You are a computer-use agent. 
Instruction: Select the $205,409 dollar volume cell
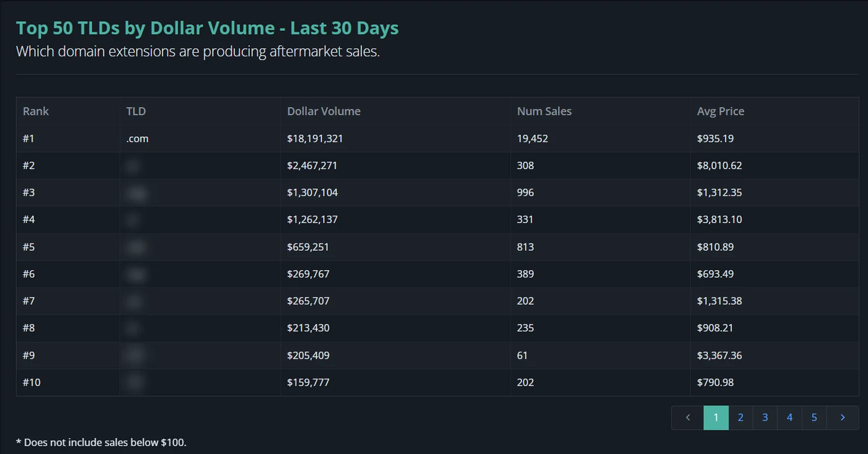(396, 356)
